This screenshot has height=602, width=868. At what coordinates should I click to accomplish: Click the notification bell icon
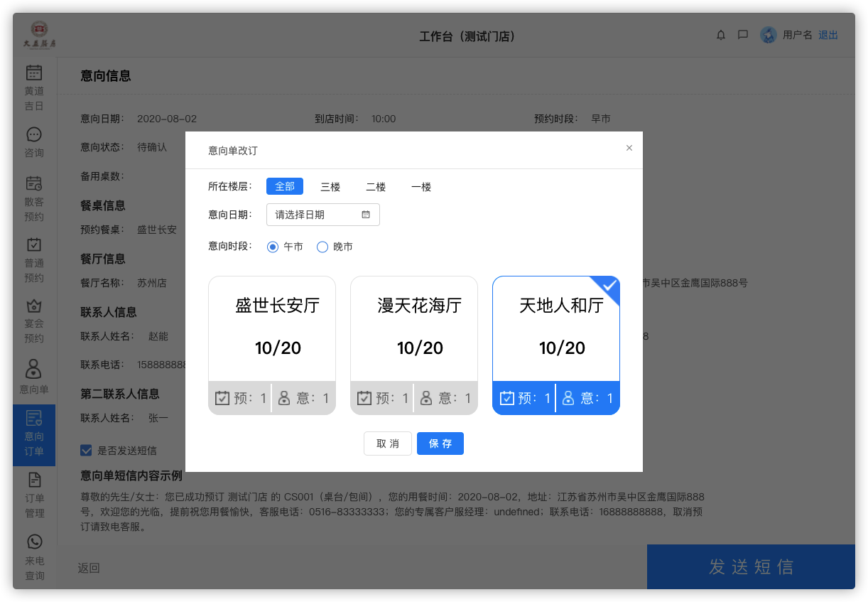(x=721, y=35)
